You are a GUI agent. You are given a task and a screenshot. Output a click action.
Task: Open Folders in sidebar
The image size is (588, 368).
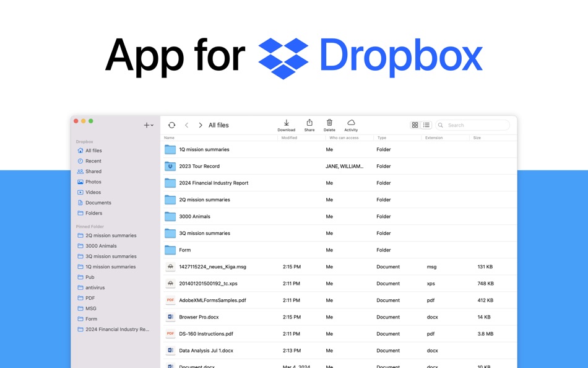click(90, 213)
